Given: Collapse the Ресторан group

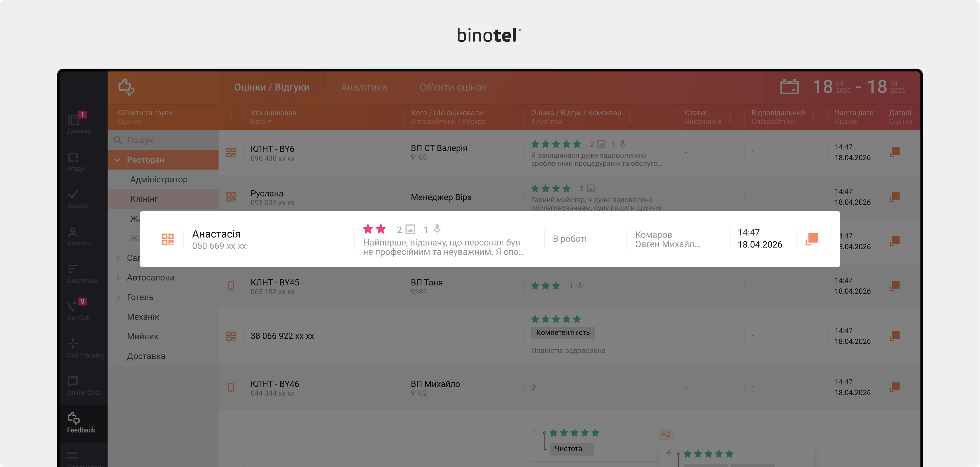Looking at the screenshot, I should [118, 160].
